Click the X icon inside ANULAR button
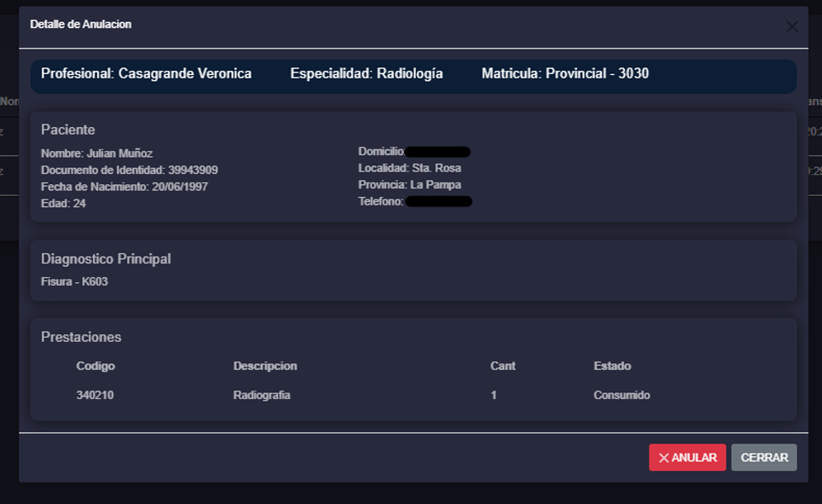The width and height of the screenshot is (822, 504). pyautogui.click(x=664, y=458)
